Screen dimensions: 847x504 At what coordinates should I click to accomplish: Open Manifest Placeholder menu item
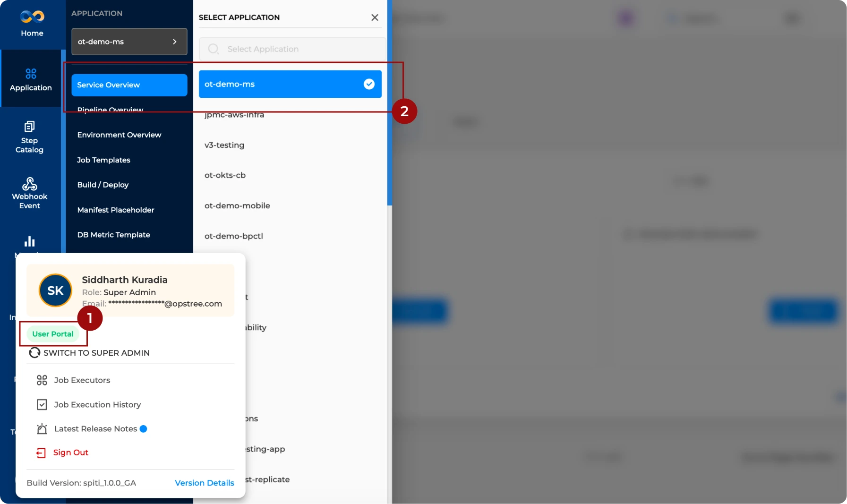coord(116,210)
